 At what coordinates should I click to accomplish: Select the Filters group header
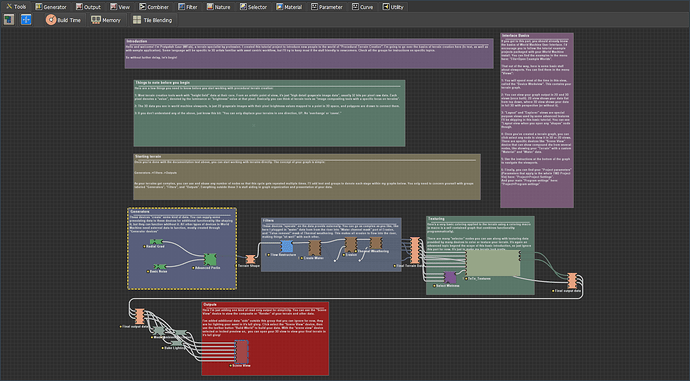pyautogui.click(x=268, y=220)
